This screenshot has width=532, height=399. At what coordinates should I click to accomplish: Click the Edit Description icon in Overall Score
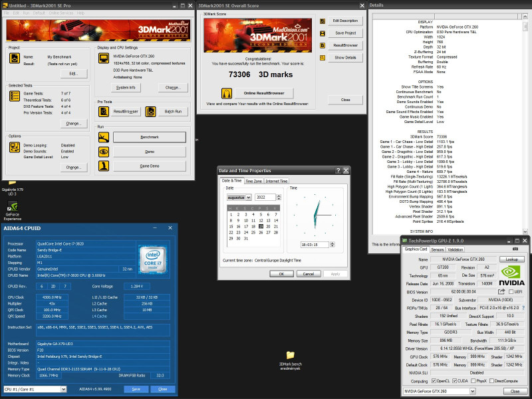tap(323, 21)
